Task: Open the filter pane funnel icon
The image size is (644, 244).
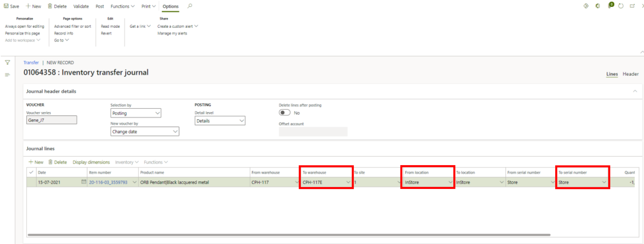Action: coord(7,62)
